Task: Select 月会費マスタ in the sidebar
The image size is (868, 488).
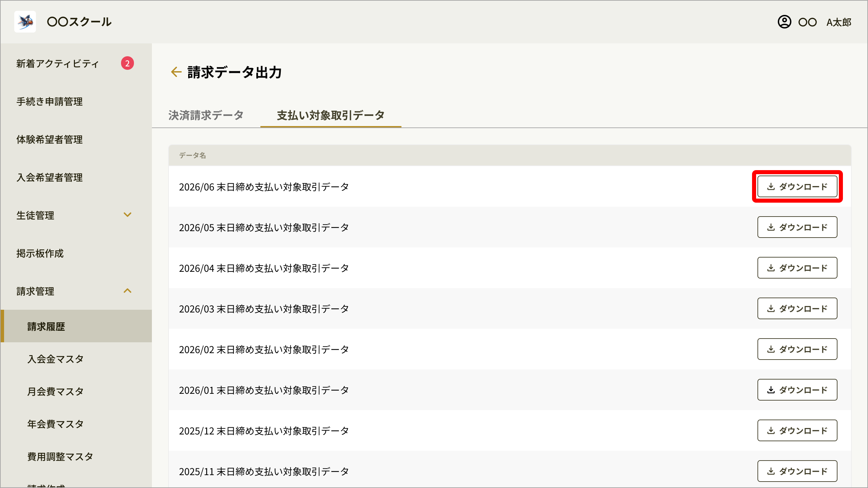Action: [x=55, y=391]
